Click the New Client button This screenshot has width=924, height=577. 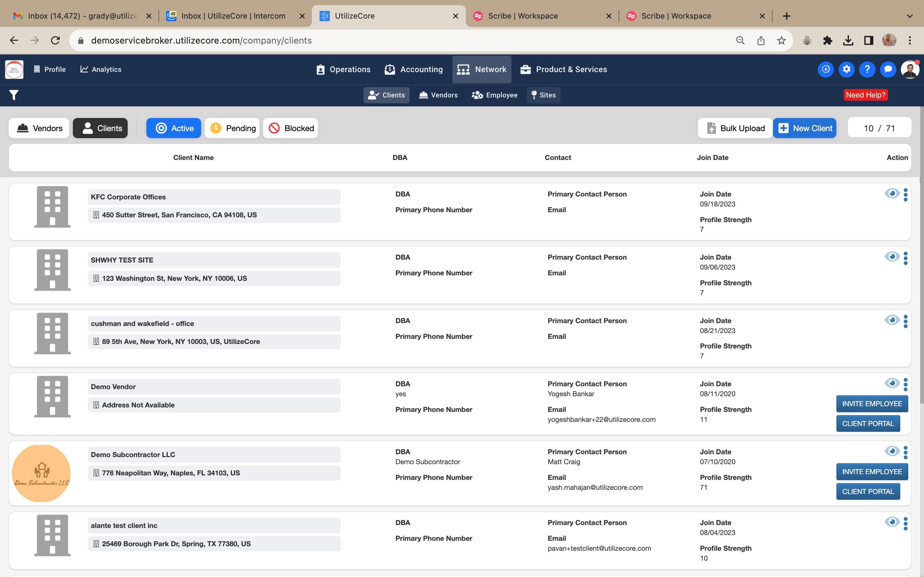click(805, 128)
